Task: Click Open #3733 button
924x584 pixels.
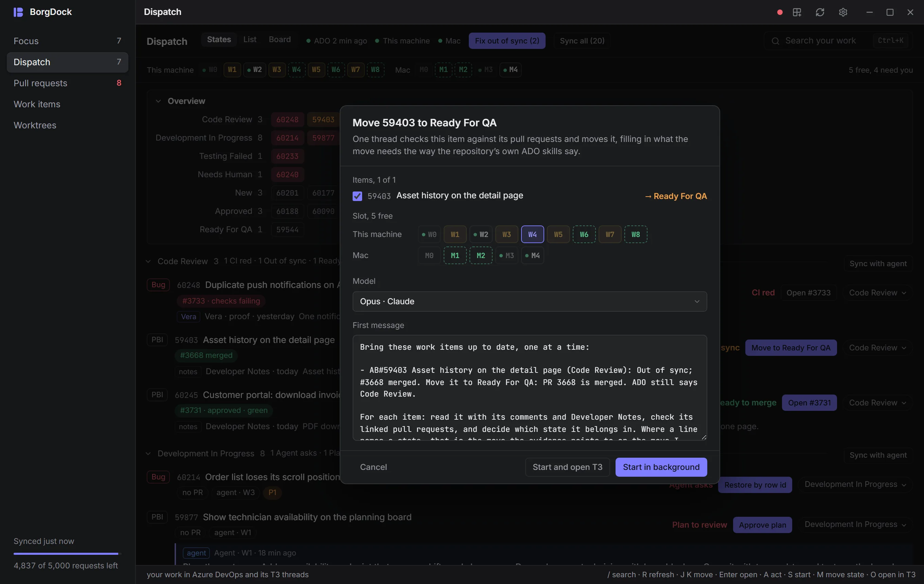Action: pyautogui.click(x=808, y=293)
